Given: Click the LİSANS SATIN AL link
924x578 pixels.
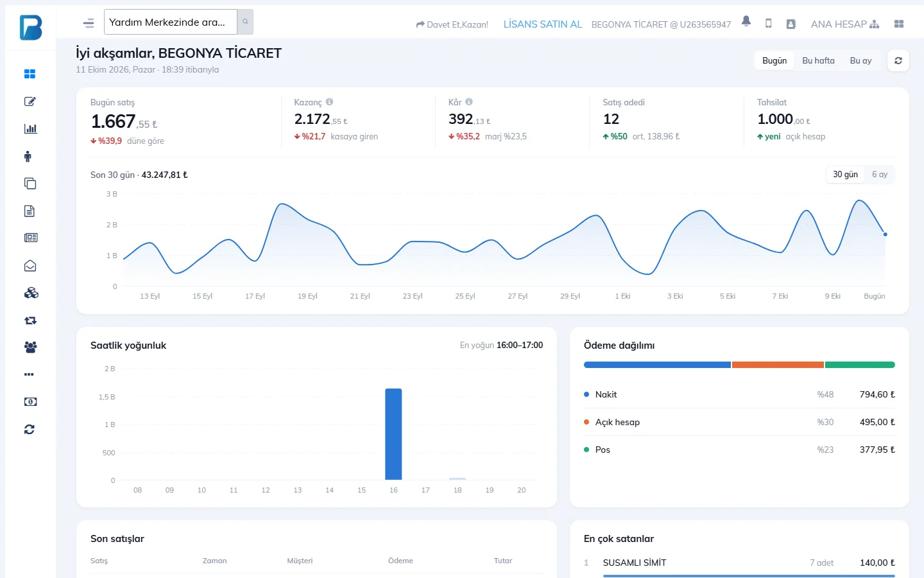Looking at the screenshot, I should point(543,24).
